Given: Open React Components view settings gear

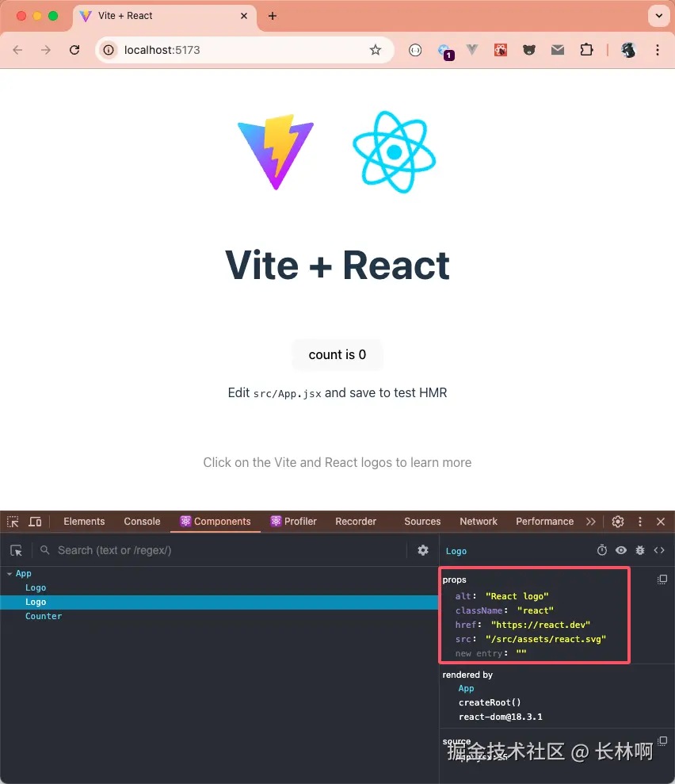Looking at the screenshot, I should (x=423, y=550).
